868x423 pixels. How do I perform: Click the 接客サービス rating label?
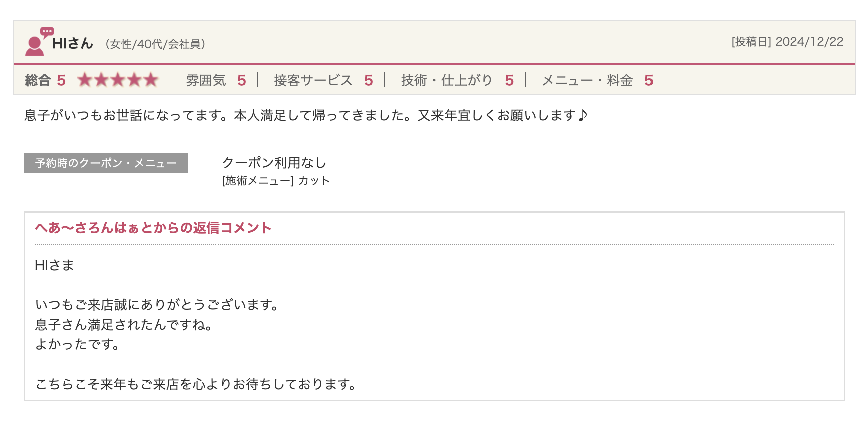tap(313, 80)
